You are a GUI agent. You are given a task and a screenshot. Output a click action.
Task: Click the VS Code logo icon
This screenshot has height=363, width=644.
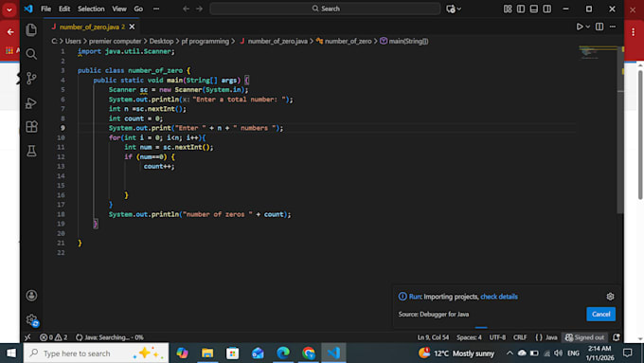click(28, 9)
